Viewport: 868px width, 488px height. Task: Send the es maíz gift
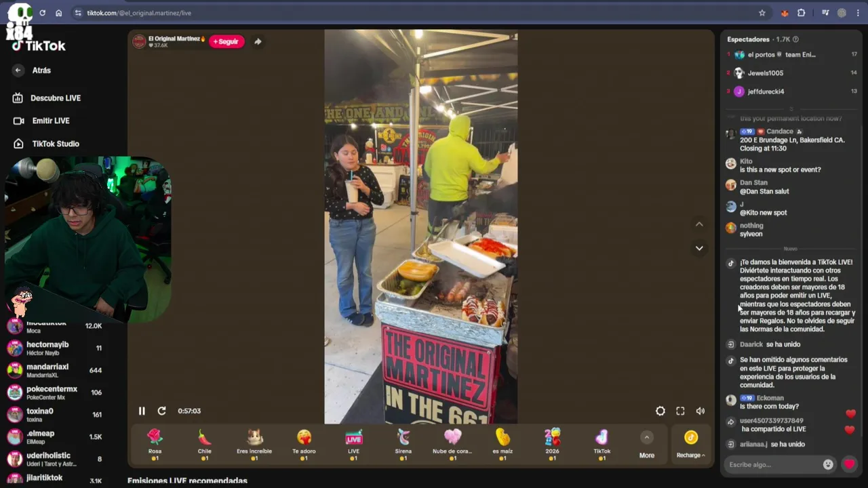pos(502,445)
